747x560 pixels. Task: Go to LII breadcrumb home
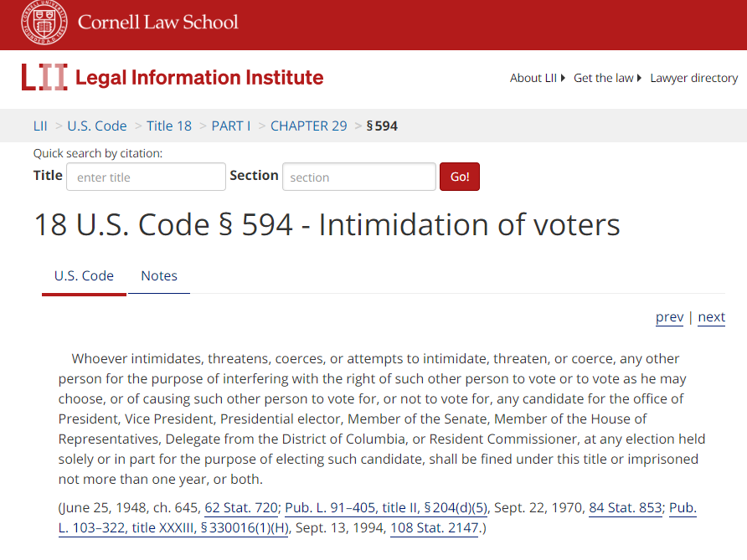coord(40,126)
